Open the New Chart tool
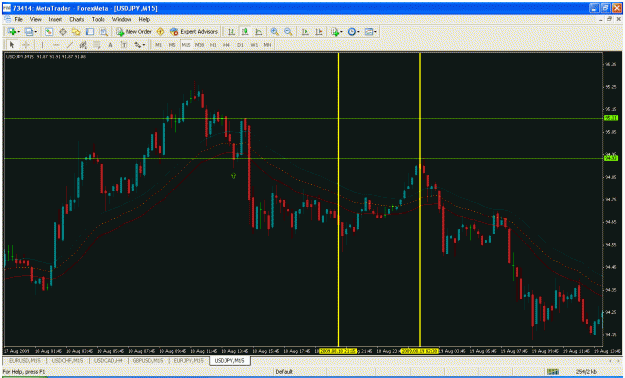 (12, 32)
